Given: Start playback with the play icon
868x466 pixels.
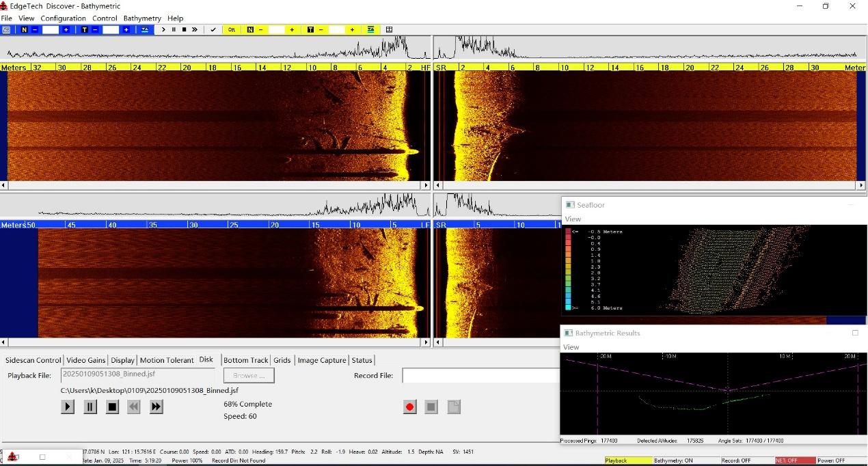Looking at the screenshot, I should click(x=67, y=406).
